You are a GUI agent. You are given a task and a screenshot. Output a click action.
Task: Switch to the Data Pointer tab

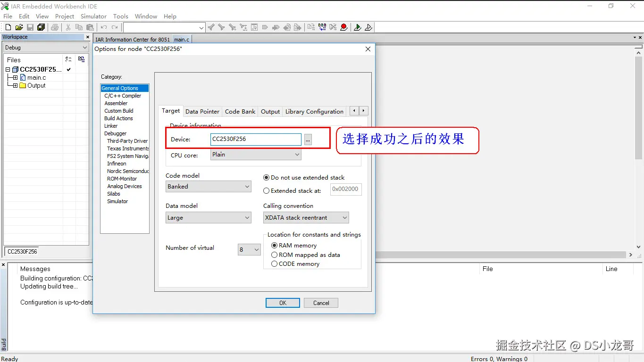pos(202,112)
